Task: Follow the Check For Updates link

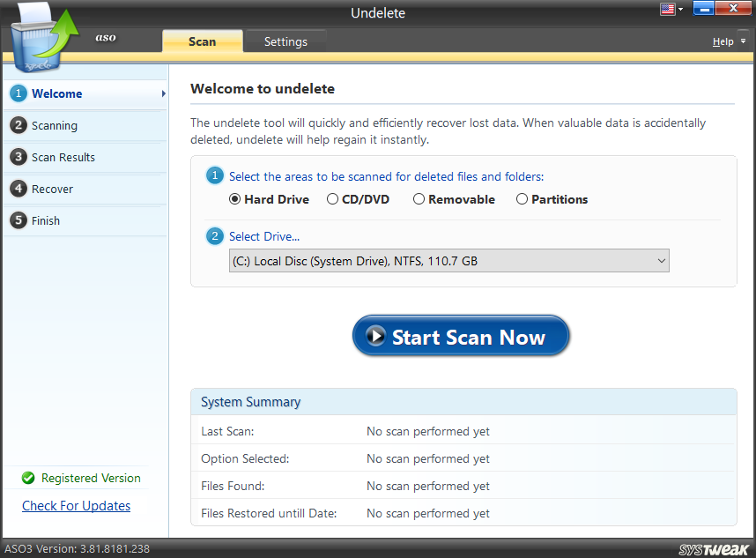Action: coord(77,506)
